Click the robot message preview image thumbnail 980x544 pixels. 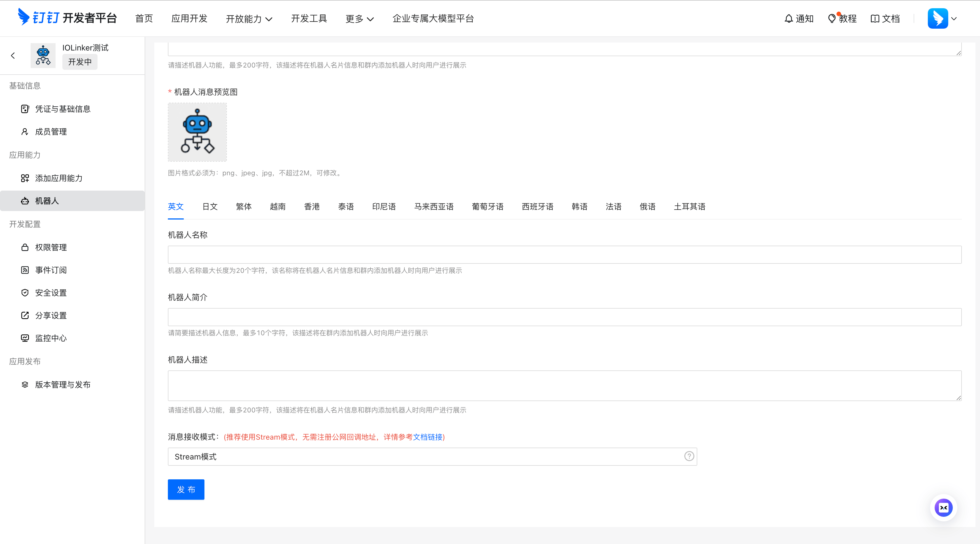pyautogui.click(x=197, y=132)
